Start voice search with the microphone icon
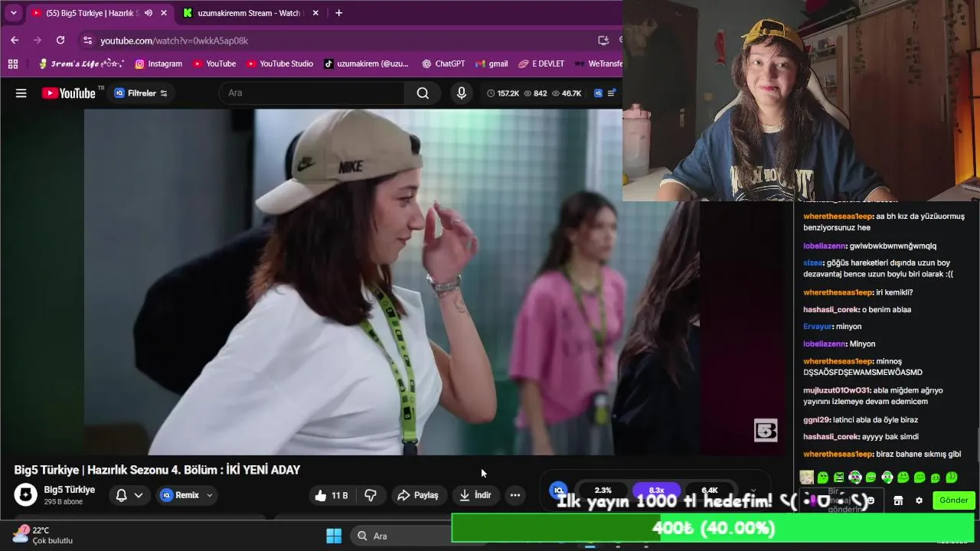This screenshot has width=980, height=551. 461,93
